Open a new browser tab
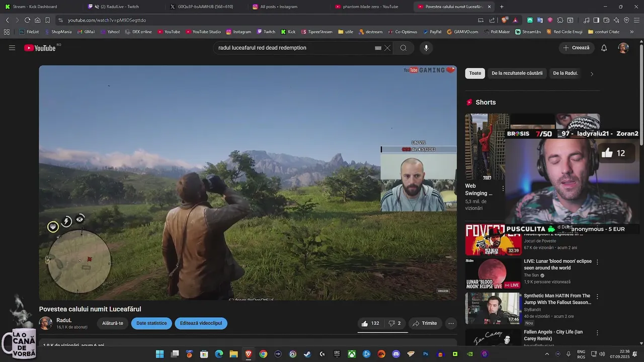Image resolution: width=644 pixels, height=362 pixels. click(x=502, y=7)
